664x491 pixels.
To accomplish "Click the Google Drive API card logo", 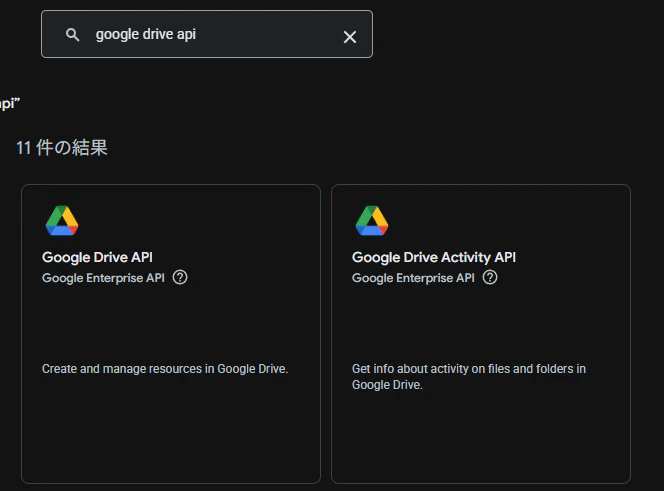I will click(x=62, y=221).
